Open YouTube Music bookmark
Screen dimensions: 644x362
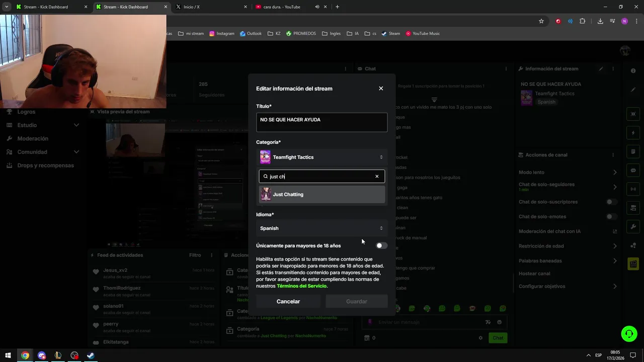coord(423,34)
